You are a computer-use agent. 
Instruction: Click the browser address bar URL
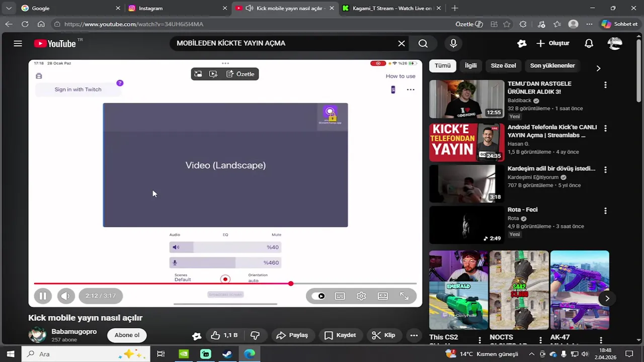[x=134, y=24]
